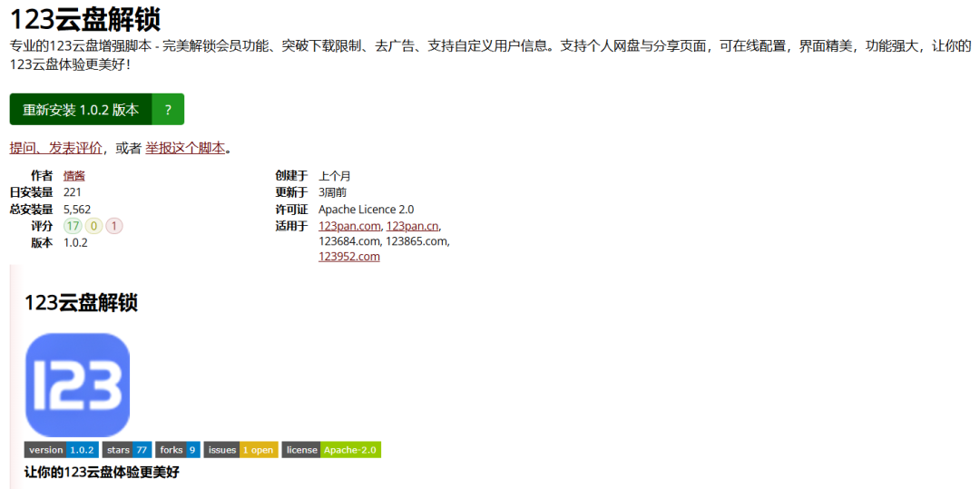Click the blue 123 cloud drive logo
Viewport: 980px width, 489px height.
[77, 385]
